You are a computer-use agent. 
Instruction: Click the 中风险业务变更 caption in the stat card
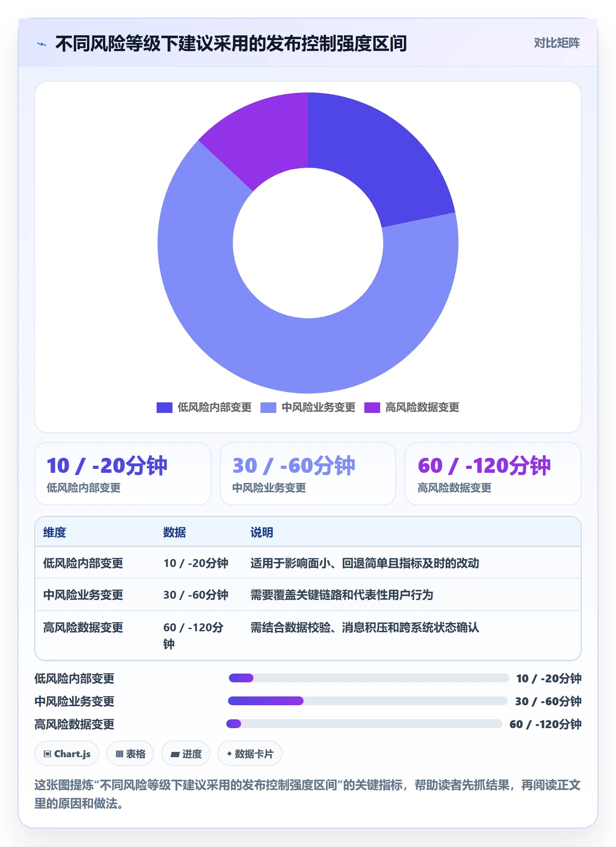pos(269,488)
